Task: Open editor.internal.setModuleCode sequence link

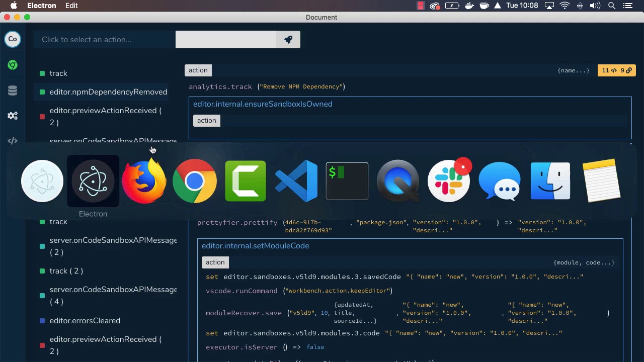Action: click(255, 246)
